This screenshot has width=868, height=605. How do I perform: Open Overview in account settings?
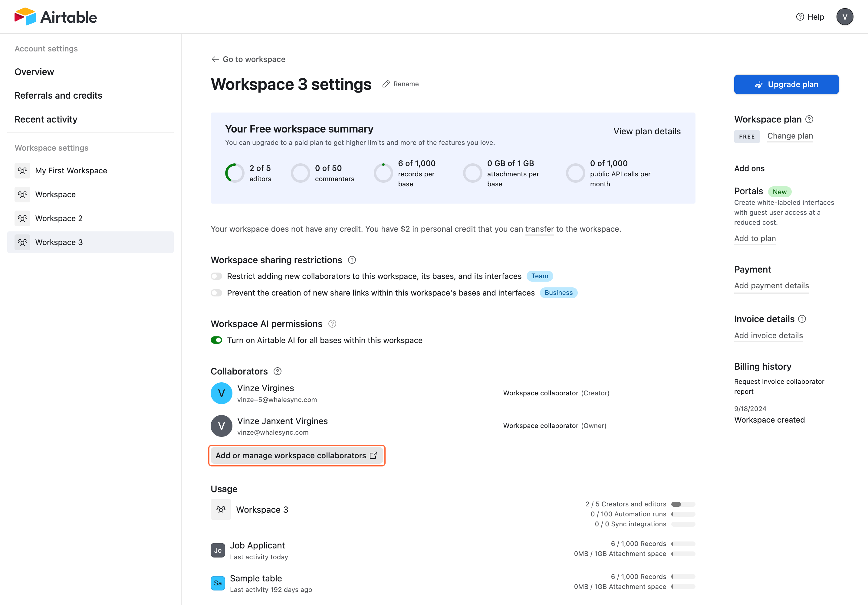[35, 72]
